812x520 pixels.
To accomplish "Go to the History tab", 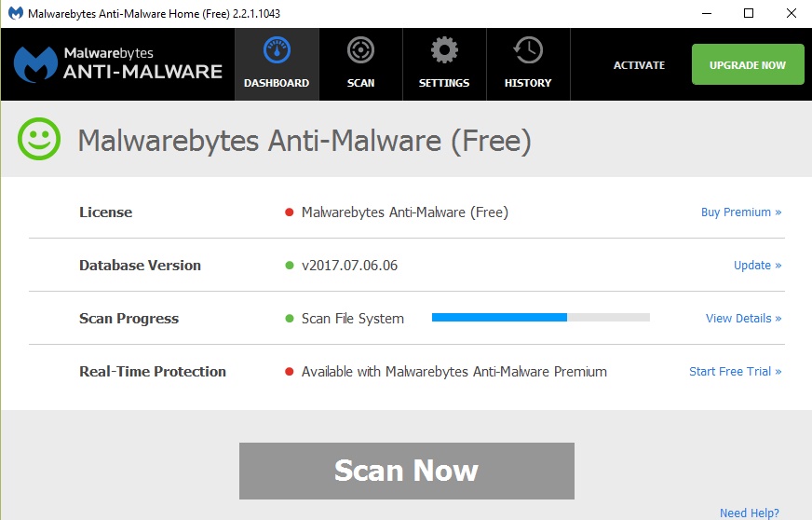I will (x=528, y=63).
